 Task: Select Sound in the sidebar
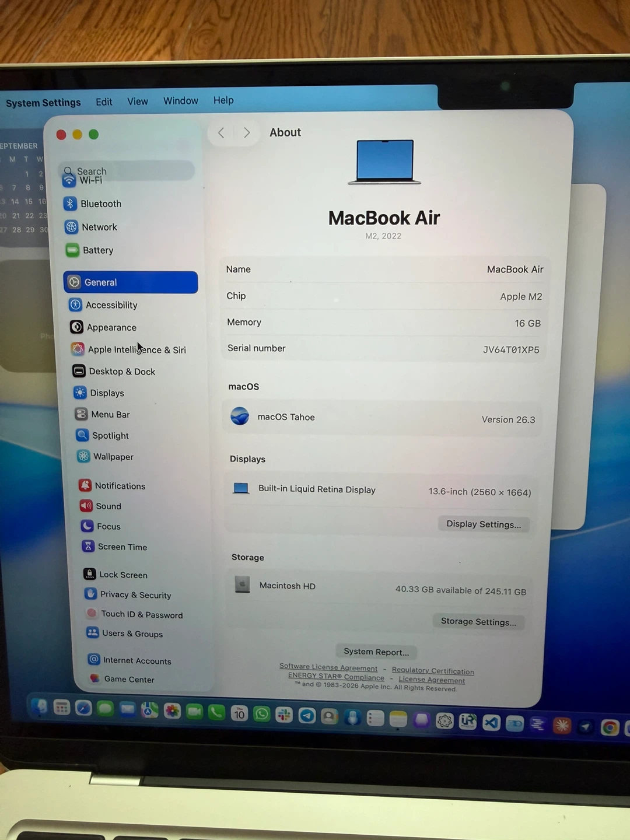[101, 506]
